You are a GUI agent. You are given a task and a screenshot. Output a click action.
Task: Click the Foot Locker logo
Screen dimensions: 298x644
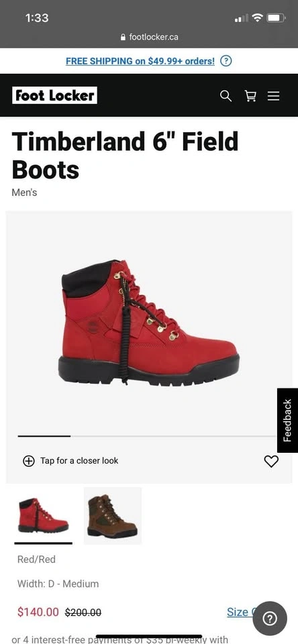pos(54,95)
